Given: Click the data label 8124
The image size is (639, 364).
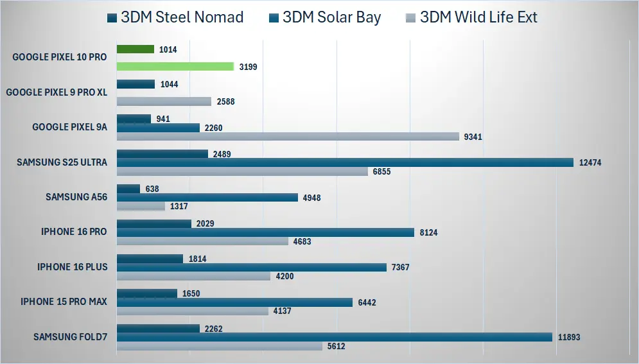Looking at the screenshot, I should tap(429, 232).
